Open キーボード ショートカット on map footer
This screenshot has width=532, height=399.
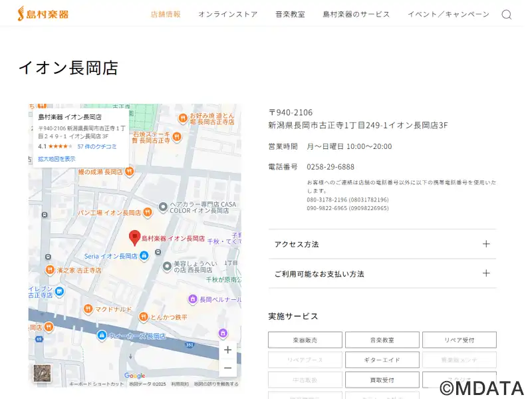(x=96, y=384)
